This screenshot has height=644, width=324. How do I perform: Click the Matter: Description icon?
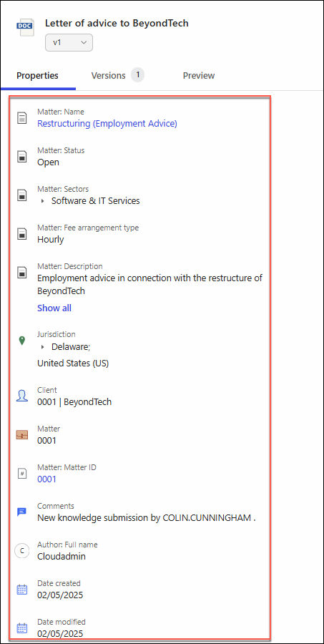[21, 273]
